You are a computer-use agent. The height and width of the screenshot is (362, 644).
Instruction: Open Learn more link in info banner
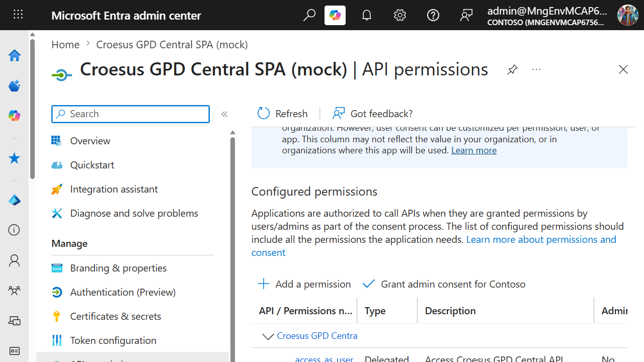pyautogui.click(x=474, y=150)
